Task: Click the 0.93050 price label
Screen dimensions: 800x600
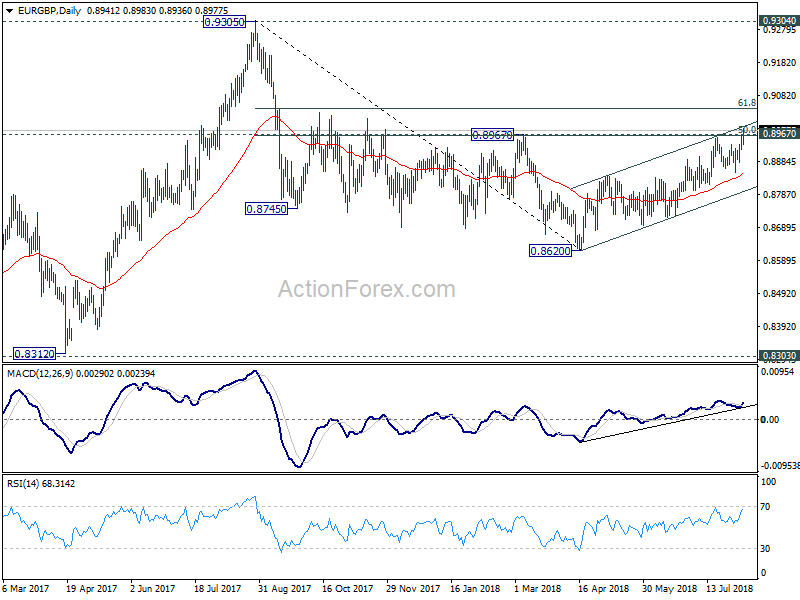Action: pos(224,22)
